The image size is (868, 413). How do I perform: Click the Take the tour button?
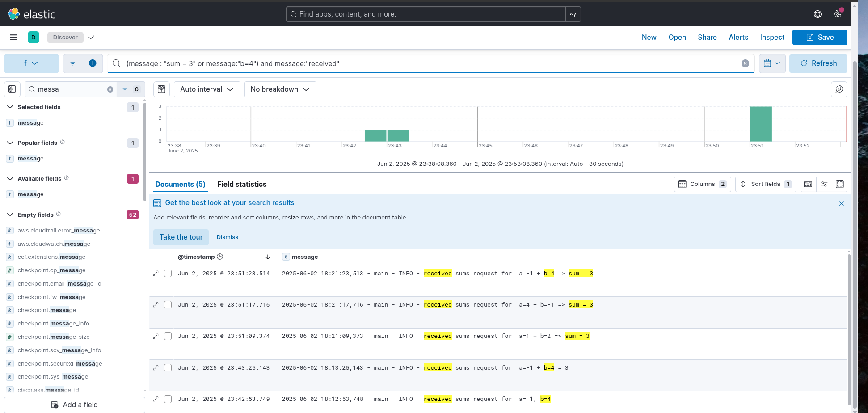pos(181,237)
